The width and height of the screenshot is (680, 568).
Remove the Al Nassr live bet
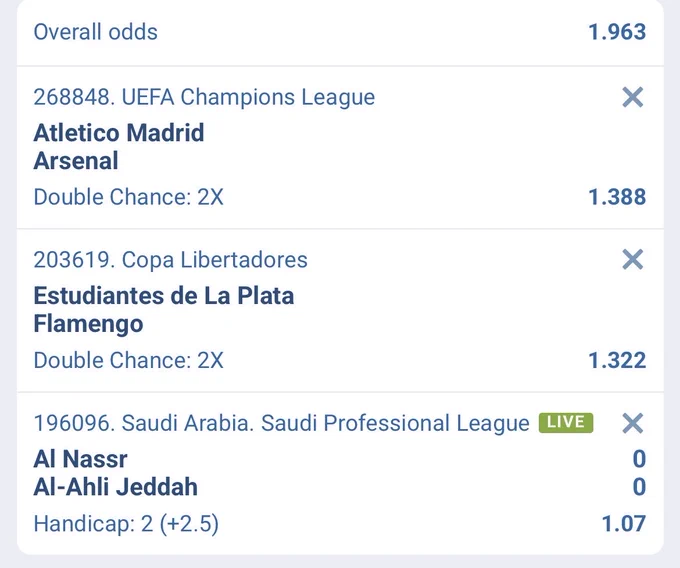point(632,423)
